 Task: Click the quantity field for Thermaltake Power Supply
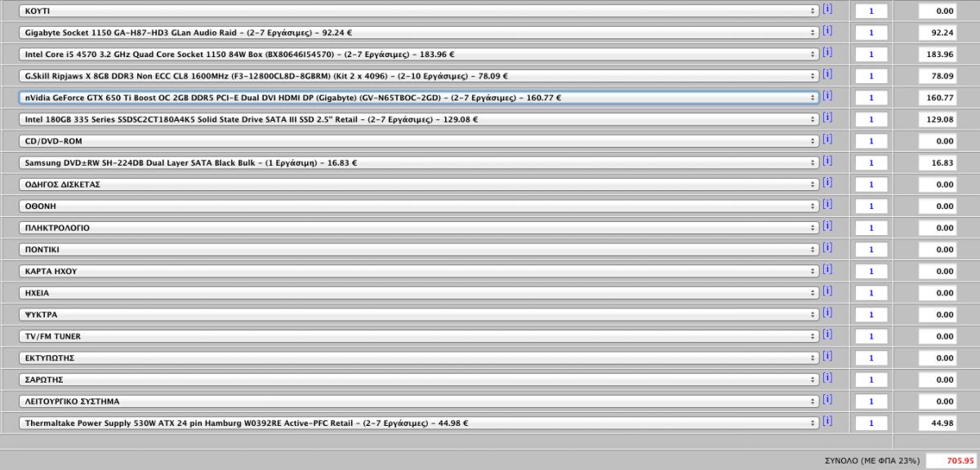pos(871,423)
